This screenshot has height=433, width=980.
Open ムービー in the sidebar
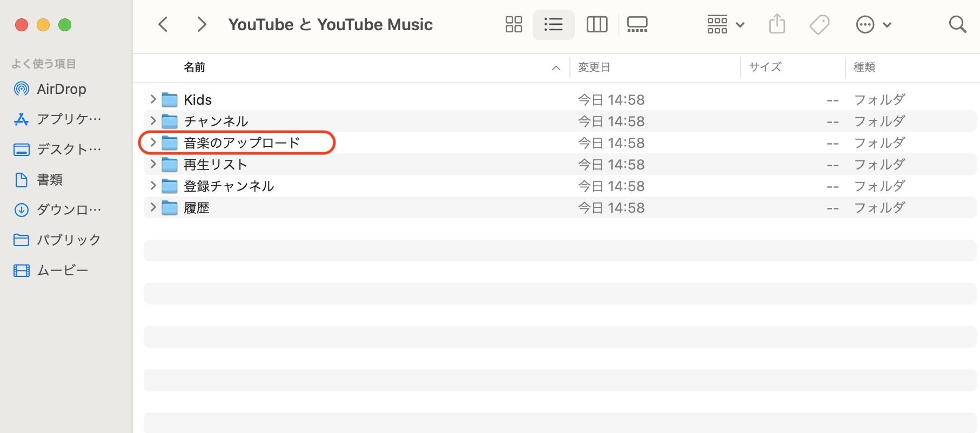pos(51,270)
